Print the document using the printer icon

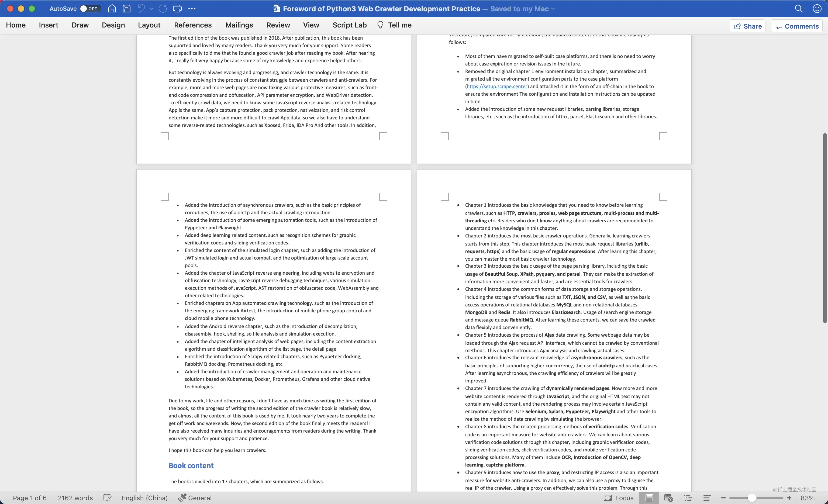(177, 9)
